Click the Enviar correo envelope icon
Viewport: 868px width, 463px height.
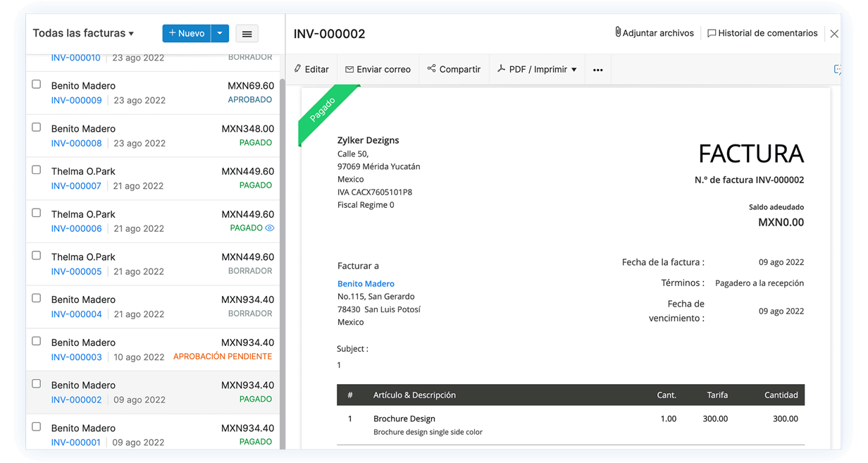coord(349,69)
